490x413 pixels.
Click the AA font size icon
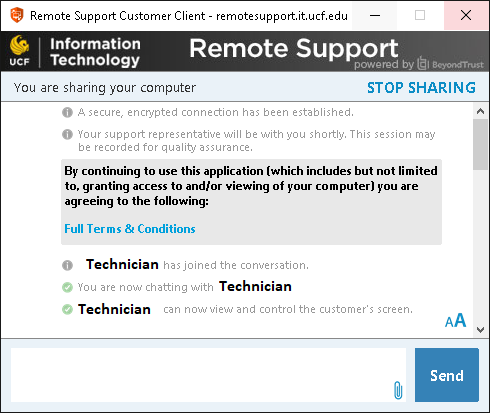(455, 320)
